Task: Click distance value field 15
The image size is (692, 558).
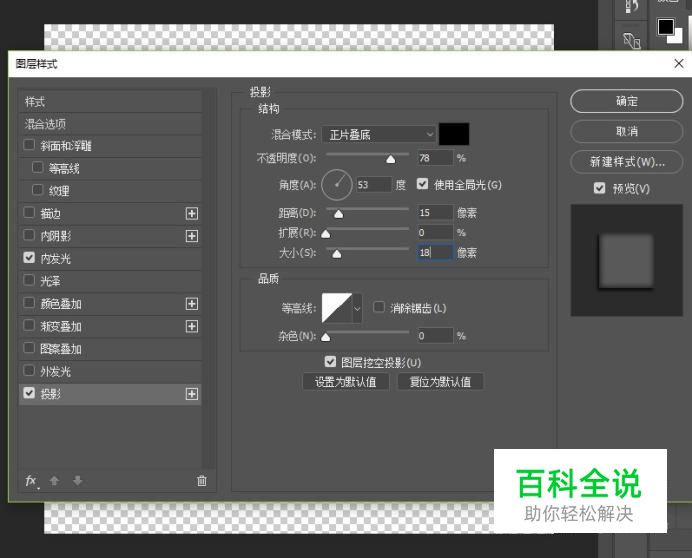Action: pos(435,213)
